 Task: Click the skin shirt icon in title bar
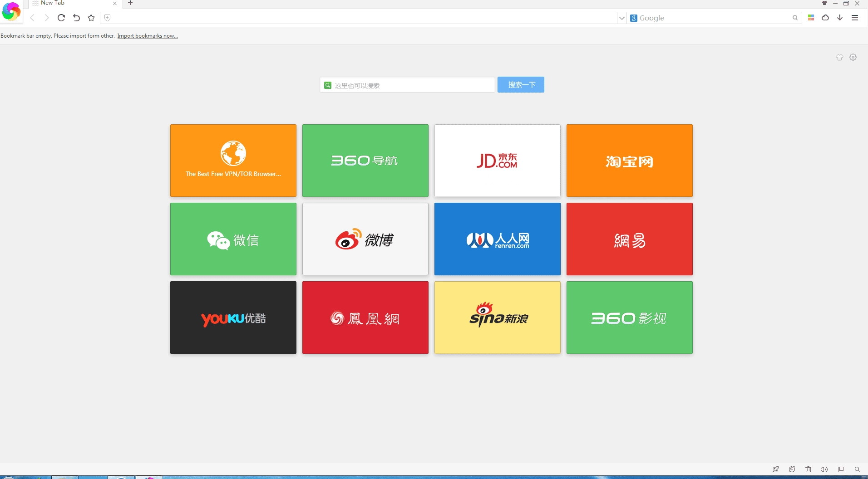coord(824,3)
